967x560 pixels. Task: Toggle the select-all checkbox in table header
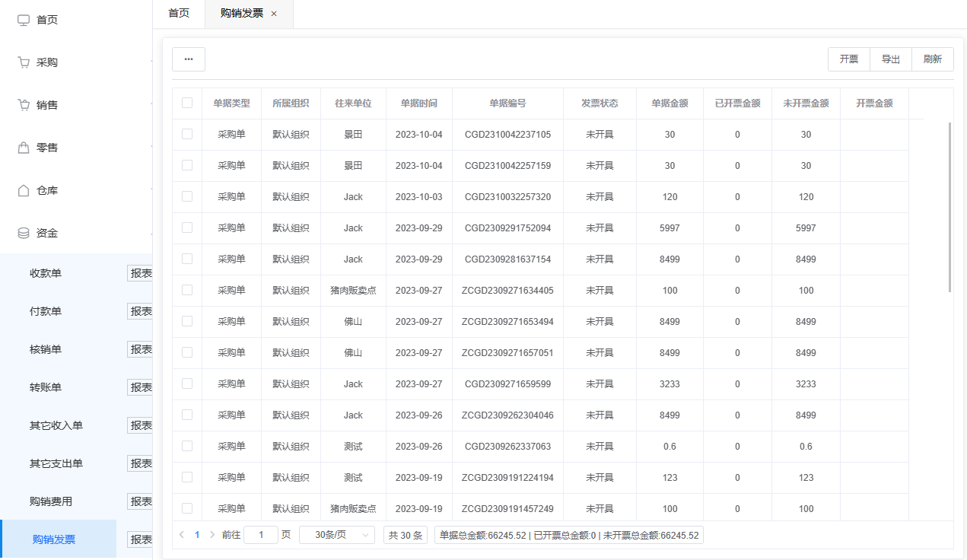(187, 103)
